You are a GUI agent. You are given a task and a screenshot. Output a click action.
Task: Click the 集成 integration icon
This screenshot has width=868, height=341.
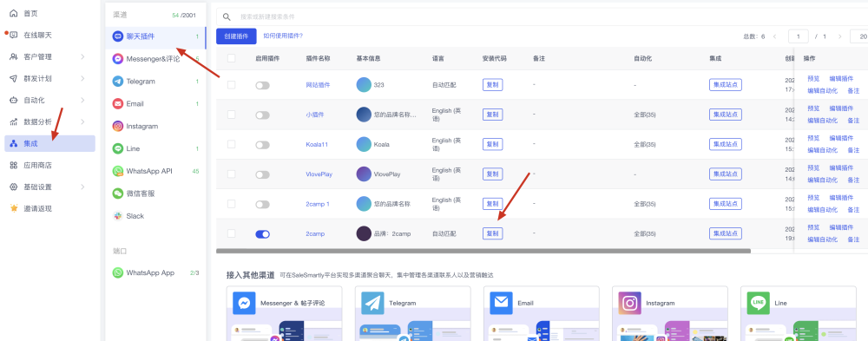pos(14,143)
